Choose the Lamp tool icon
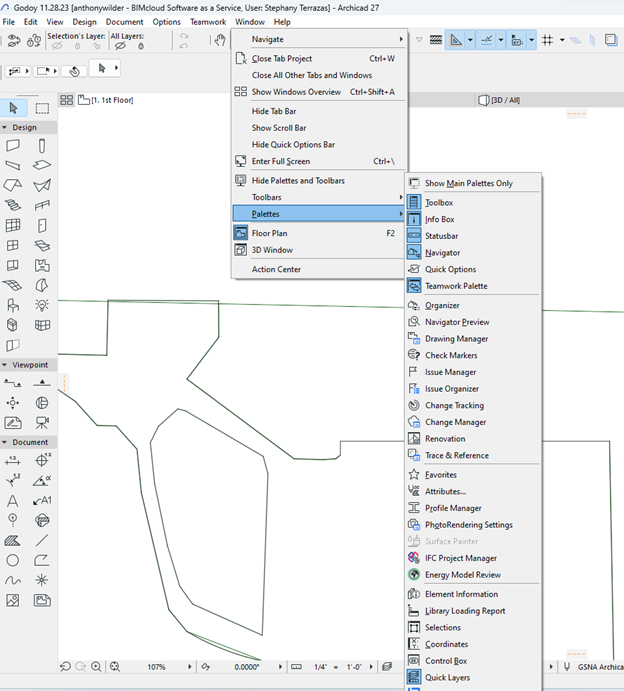 click(x=42, y=304)
